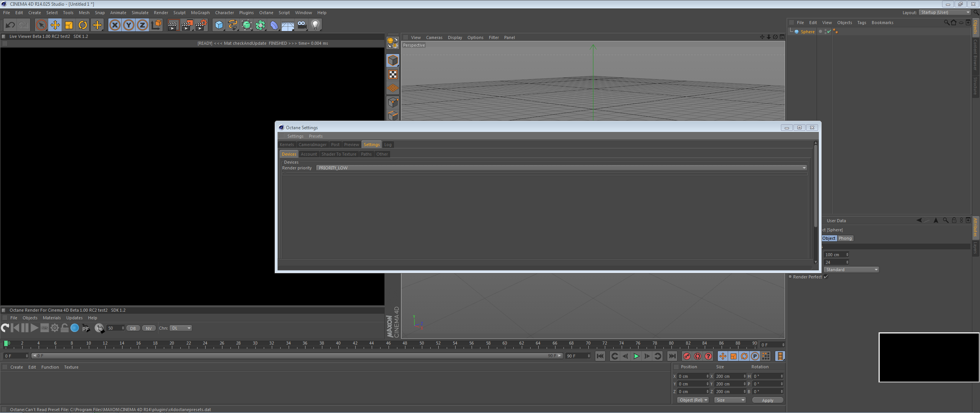This screenshot has width=980, height=413.
Task: Enable Octane pick focus PF tool
Action: (x=86, y=328)
